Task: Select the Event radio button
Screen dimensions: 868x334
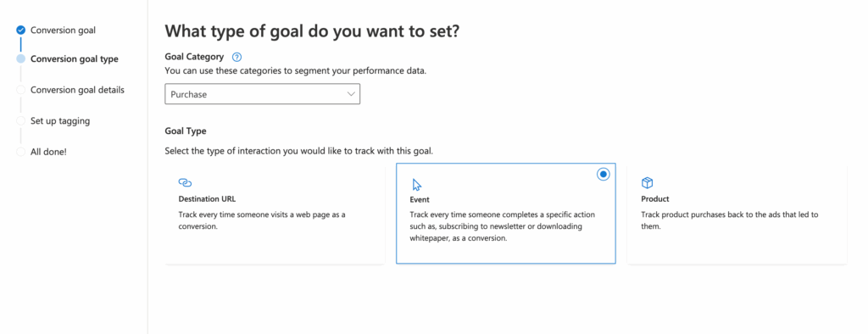Action: click(604, 175)
